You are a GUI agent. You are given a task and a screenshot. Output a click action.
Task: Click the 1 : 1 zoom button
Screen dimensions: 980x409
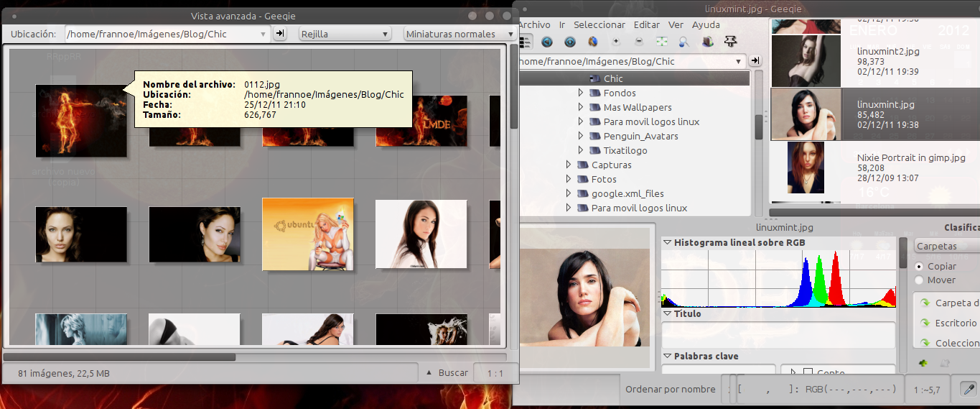click(x=494, y=373)
